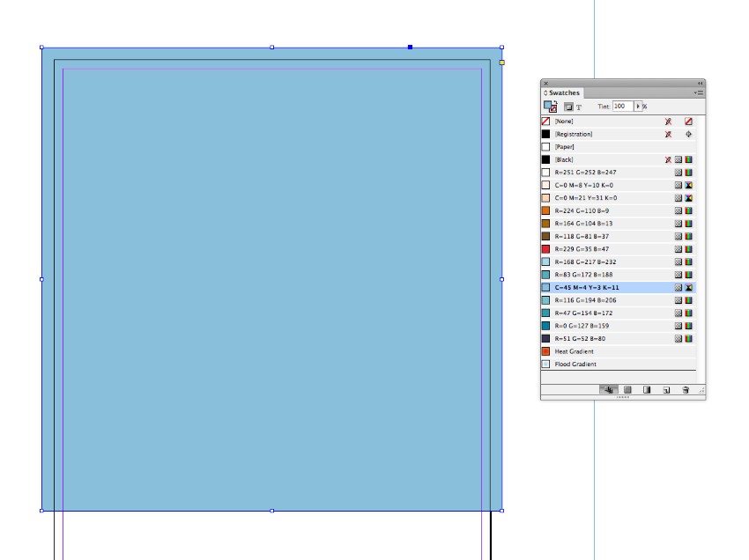Image resolution: width=749 pixels, height=560 pixels.
Task: Select swatch R=0 G=127 B=159
Action: 618,326
